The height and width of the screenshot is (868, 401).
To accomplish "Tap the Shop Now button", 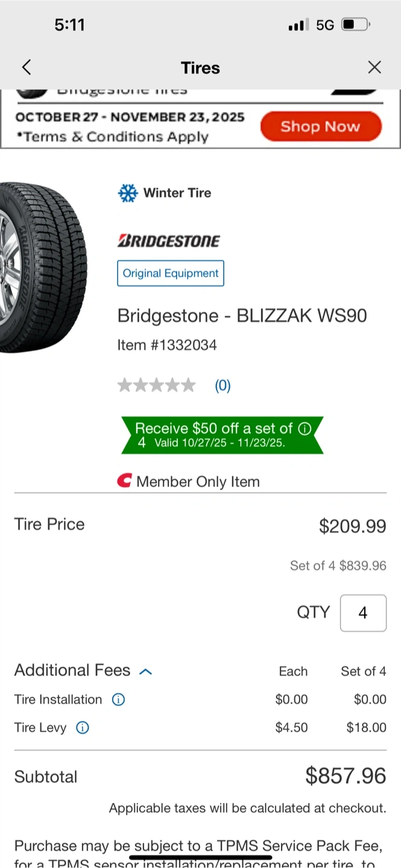I will coord(321,127).
